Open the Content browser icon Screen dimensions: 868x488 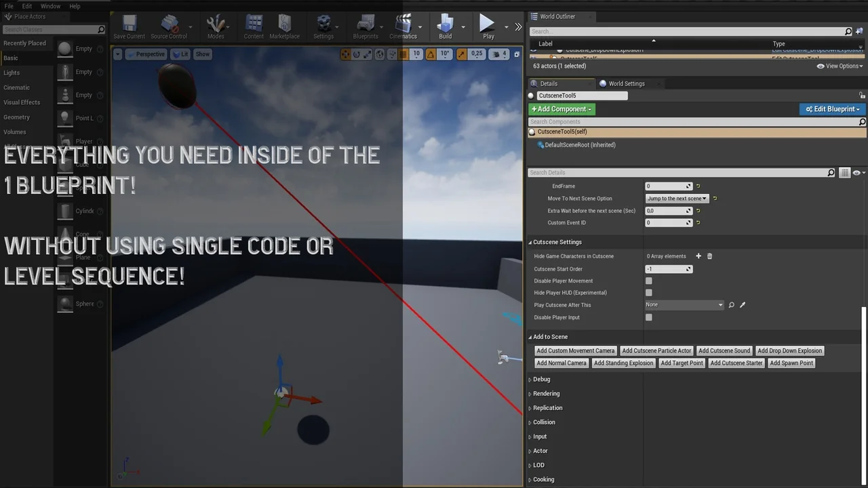tap(254, 25)
